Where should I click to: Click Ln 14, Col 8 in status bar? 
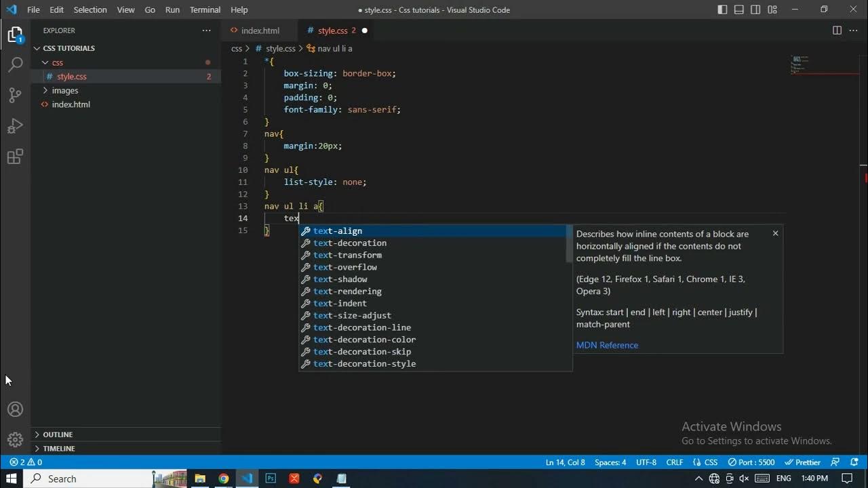pos(565,462)
